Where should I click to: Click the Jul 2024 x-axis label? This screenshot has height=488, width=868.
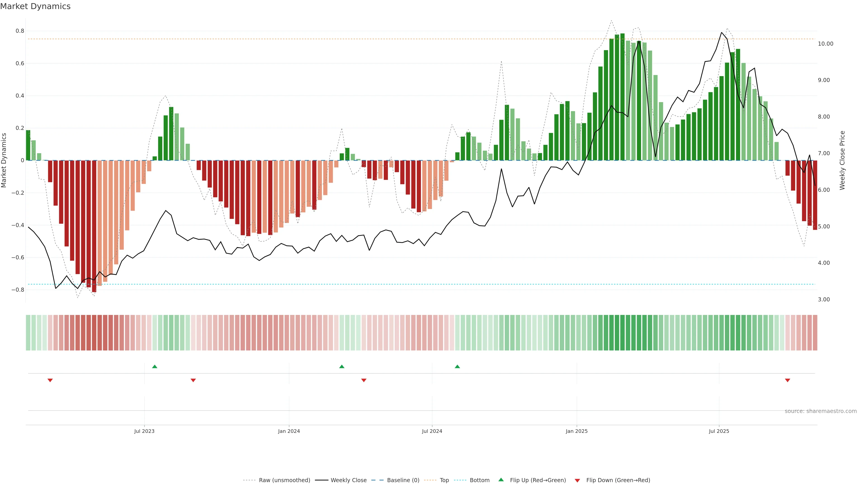point(432,431)
